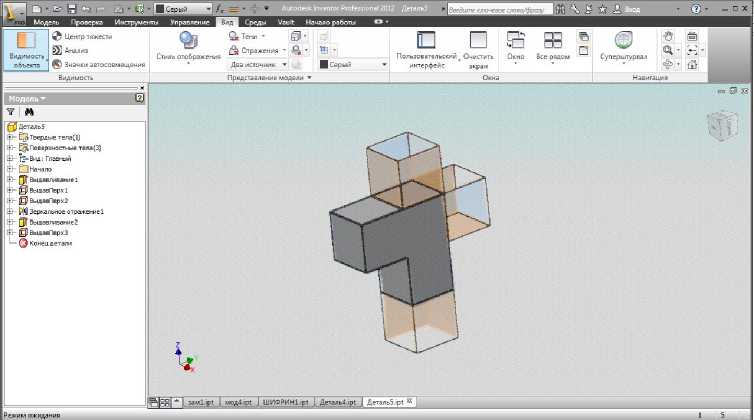This screenshot has height=420, width=754.
Task: Click the Окно switch windows icon
Action: [515, 40]
